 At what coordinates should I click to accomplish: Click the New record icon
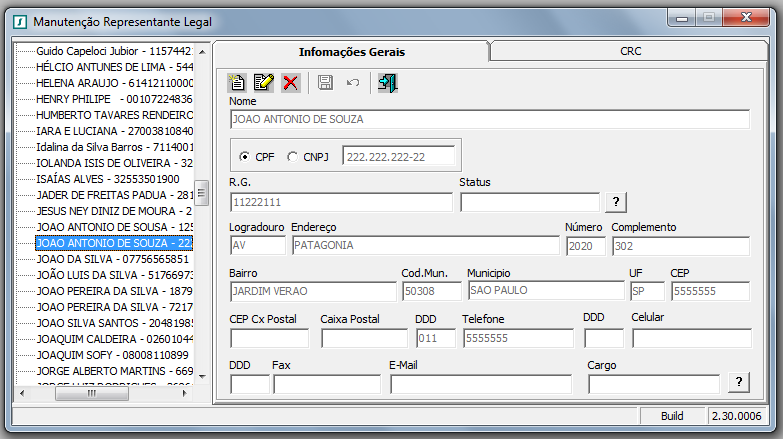point(237,83)
